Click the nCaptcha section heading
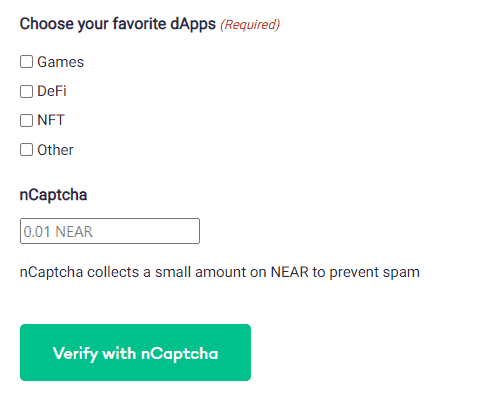 click(53, 195)
